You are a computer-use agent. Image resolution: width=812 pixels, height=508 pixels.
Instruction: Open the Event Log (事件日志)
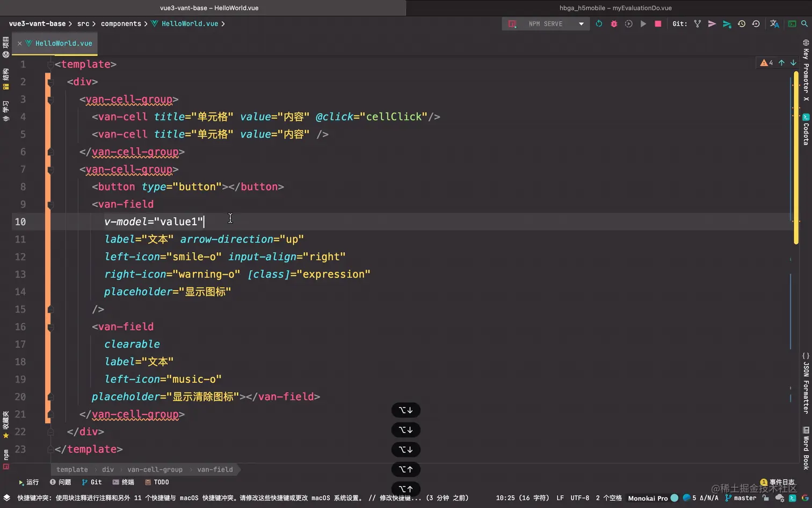pos(778,482)
